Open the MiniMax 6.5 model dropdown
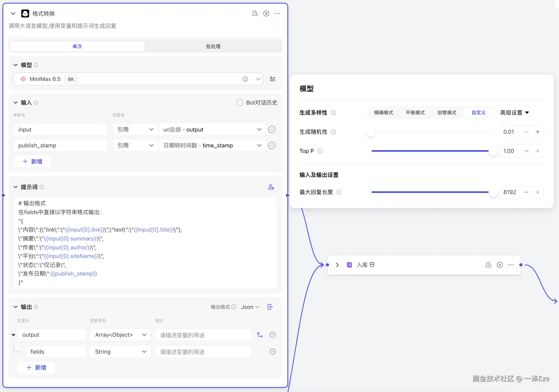 pyautogui.click(x=258, y=79)
